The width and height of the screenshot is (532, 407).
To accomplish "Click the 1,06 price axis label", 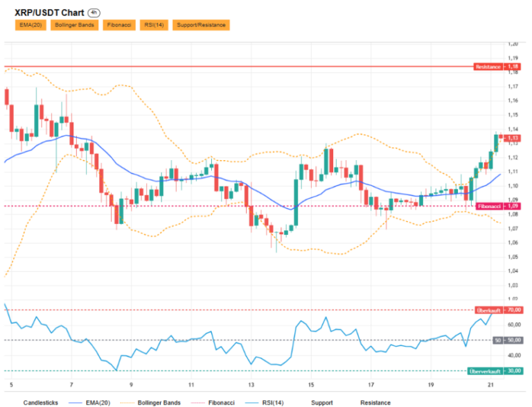I will [513, 243].
